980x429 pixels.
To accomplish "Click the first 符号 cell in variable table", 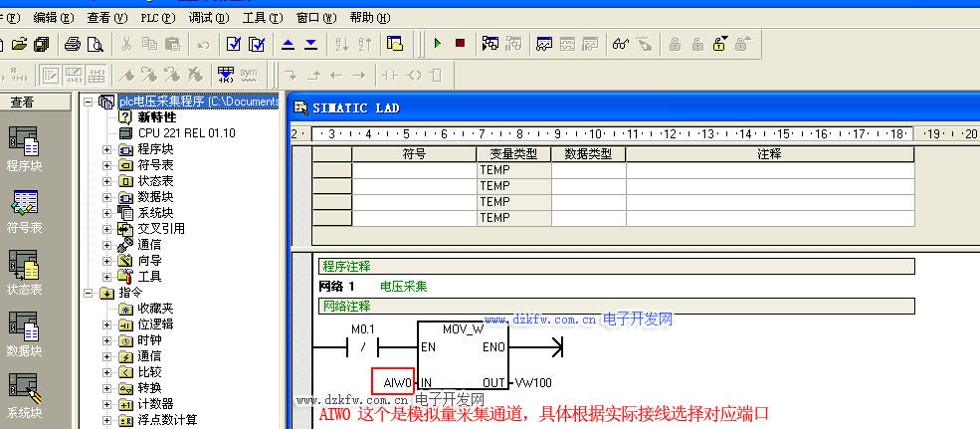I will tap(414, 170).
